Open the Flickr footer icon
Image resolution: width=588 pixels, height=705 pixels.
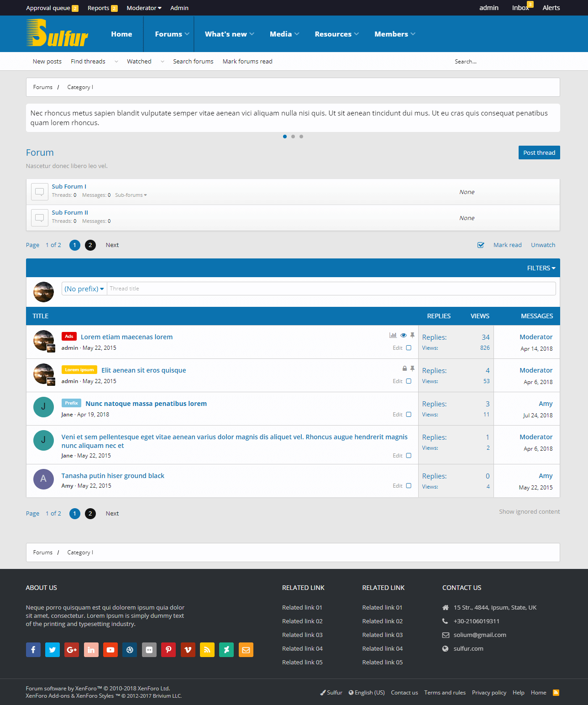point(149,650)
